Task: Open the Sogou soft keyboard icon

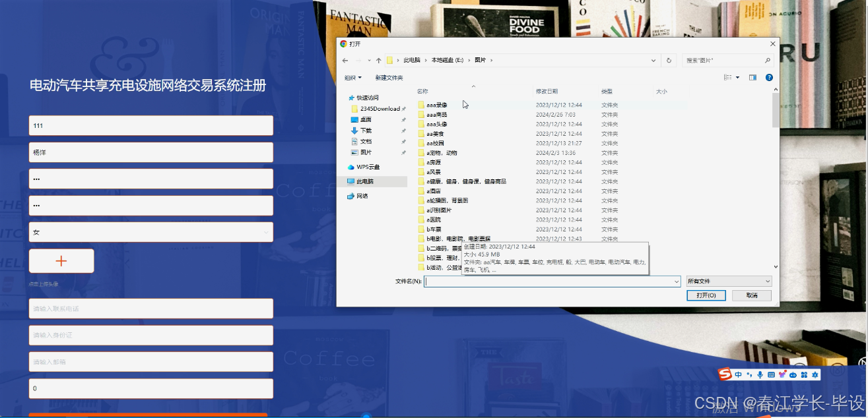Action: 772,374
